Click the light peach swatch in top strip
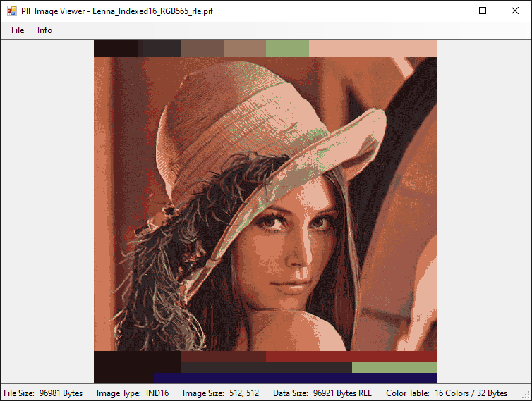 click(373, 49)
